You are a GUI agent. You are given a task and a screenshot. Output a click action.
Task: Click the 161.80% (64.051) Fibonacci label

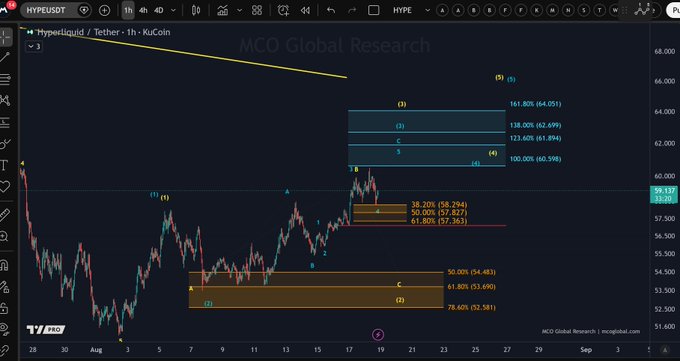pos(535,104)
